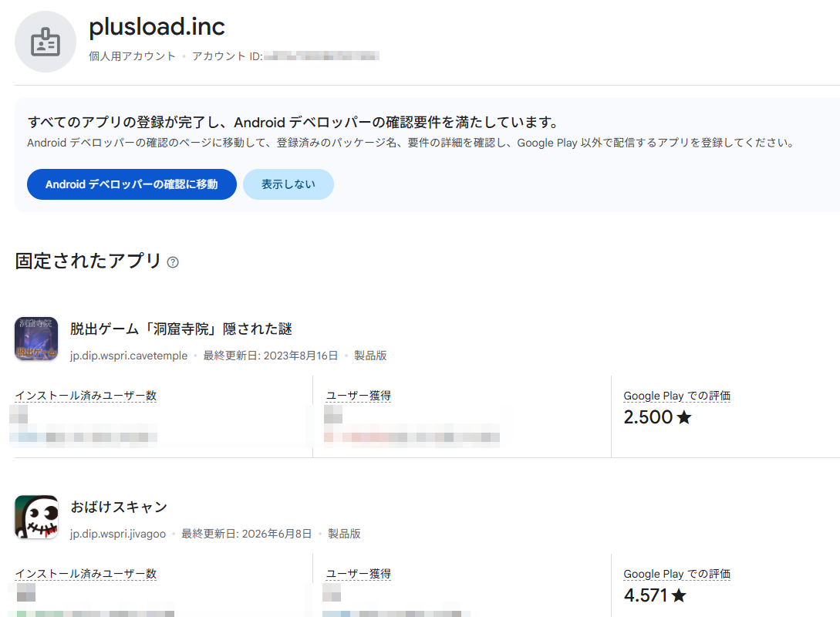The height and width of the screenshot is (617, 840).
Task: Click インストール済みユーザー数 label for おばけスキャン
Action: point(86,574)
